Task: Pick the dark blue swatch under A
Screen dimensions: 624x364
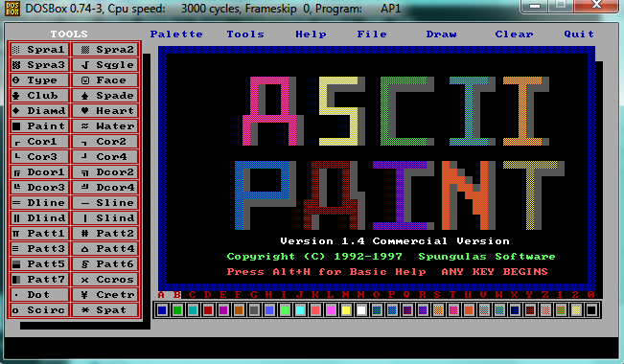Action: coord(162,310)
